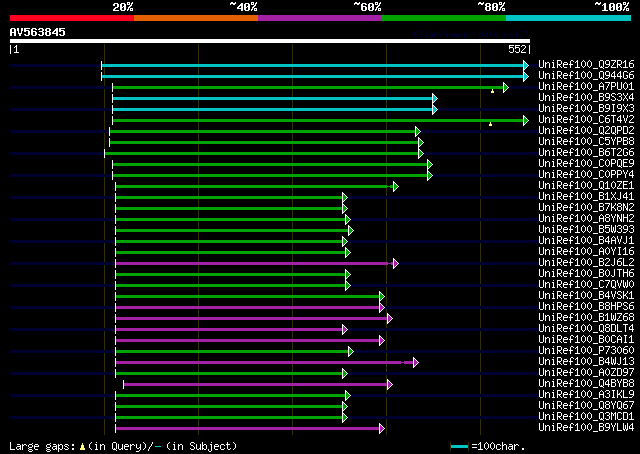Select the UniRef100_B7K8N2 label
Image resolution: width=640 pixels, height=454 pixels.
click(586, 208)
